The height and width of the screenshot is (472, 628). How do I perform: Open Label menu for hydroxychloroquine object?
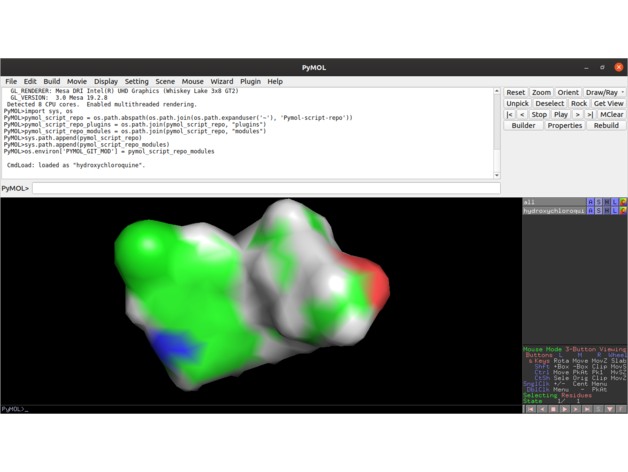tap(615, 211)
